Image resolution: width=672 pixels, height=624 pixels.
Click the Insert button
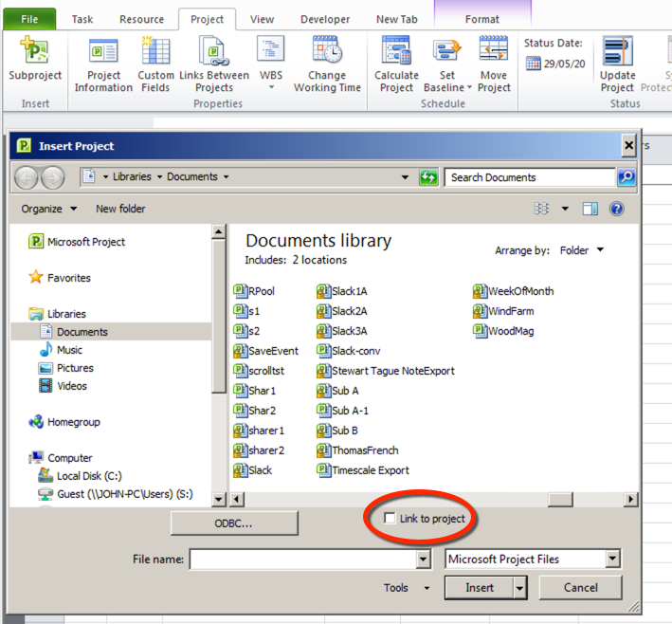480,588
